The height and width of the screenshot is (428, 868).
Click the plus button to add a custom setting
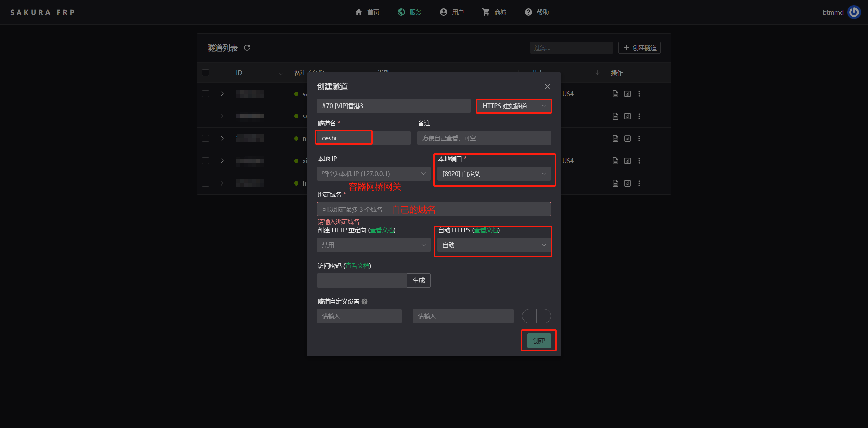pos(544,316)
